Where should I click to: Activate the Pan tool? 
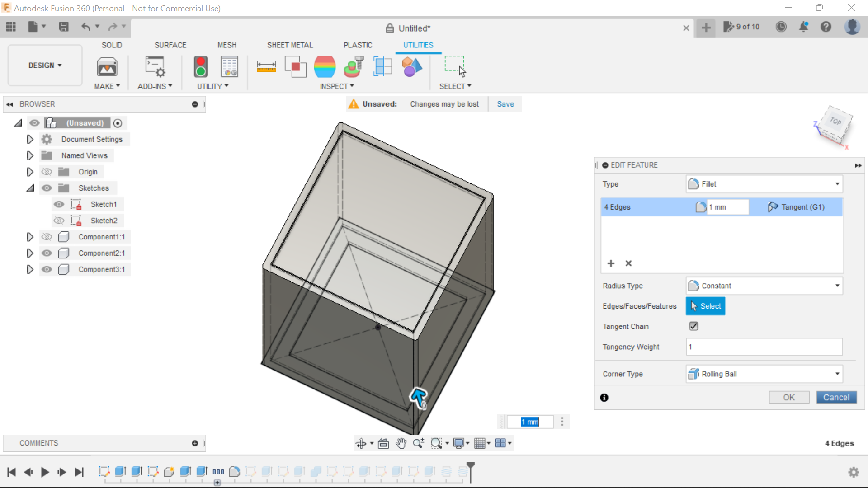pos(402,443)
